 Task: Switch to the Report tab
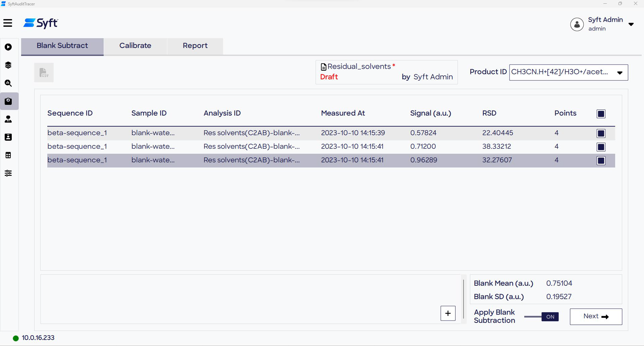195,46
